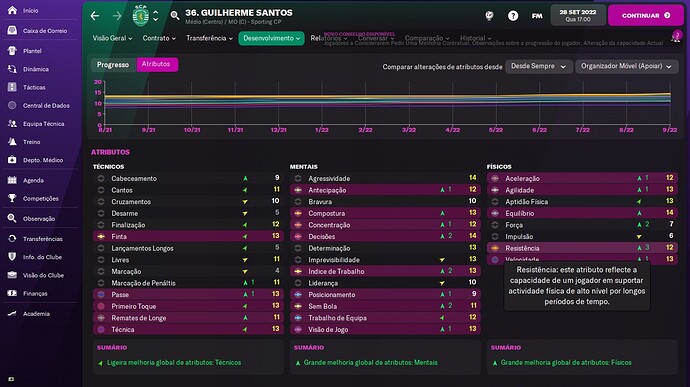This screenshot has height=387, width=690.
Task: Expand the Desenvolvimento menu
Action: 272,38
